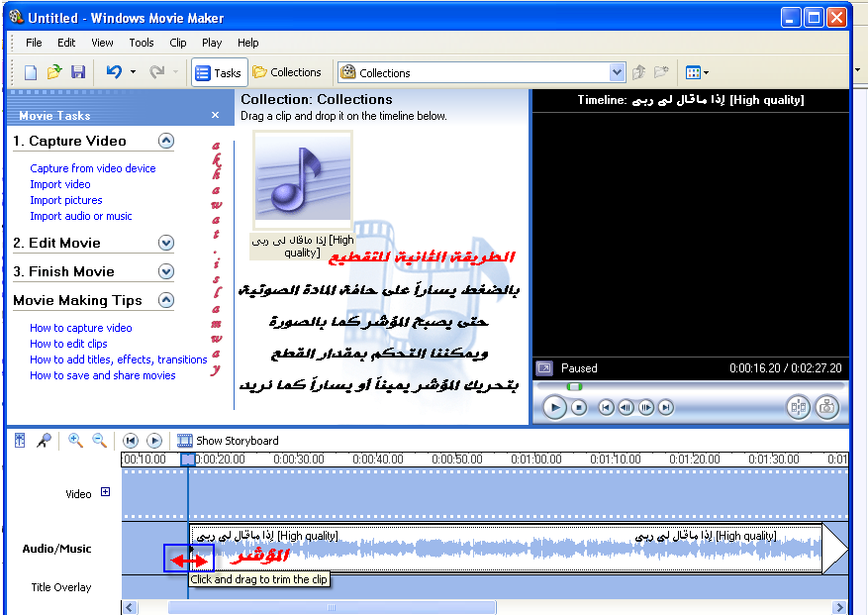Viewport: 868px width, 615px height.
Task: Open How to add titles, effects, transitions
Action: (x=119, y=359)
